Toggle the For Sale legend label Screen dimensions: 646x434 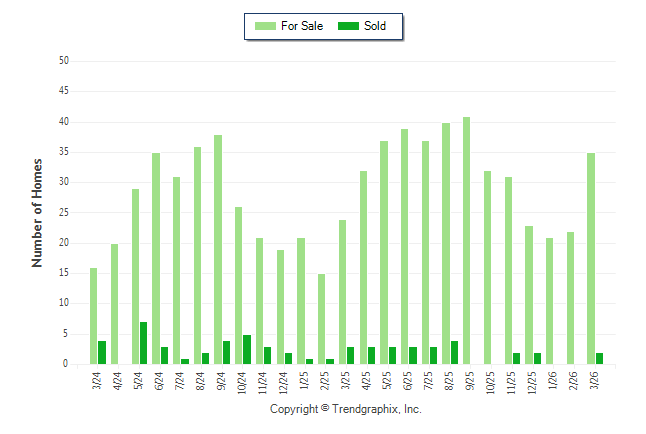[302, 26]
